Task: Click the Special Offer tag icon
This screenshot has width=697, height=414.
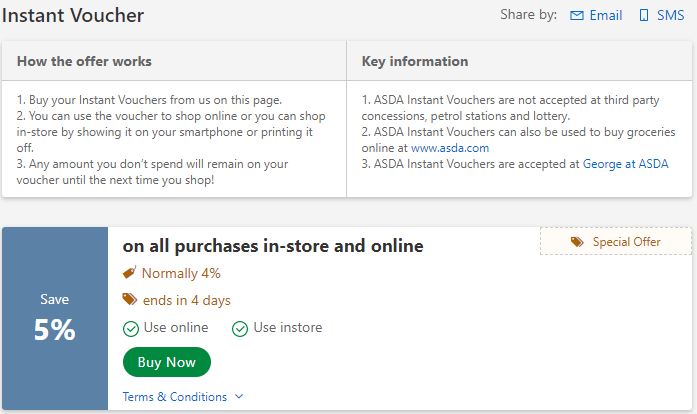Action: [x=577, y=242]
